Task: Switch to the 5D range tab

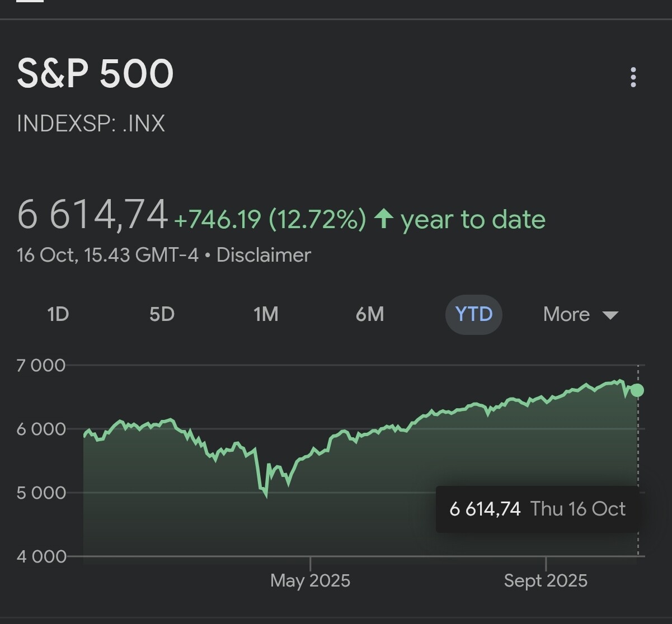Action: pyautogui.click(x=162, y=314)
